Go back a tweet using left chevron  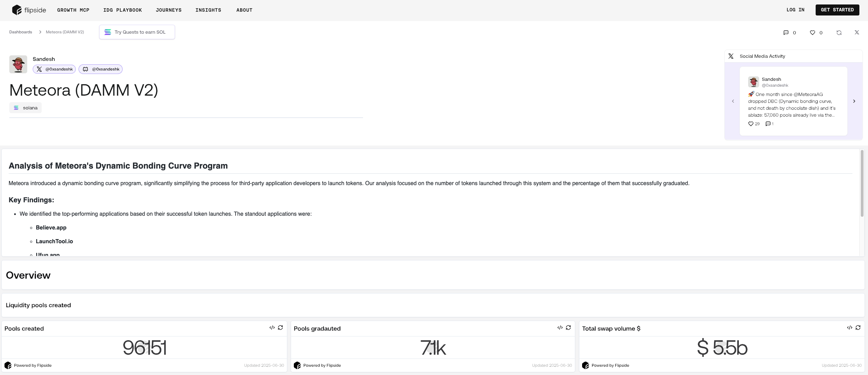[x=733, y=101]
